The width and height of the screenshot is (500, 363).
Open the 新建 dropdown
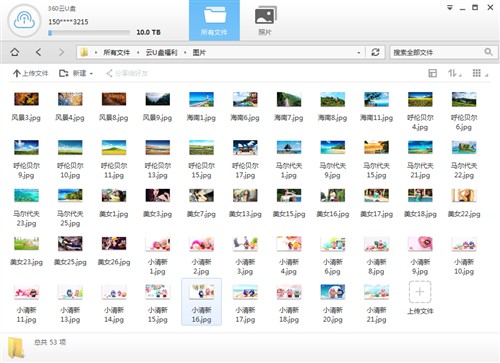(76, 73)
